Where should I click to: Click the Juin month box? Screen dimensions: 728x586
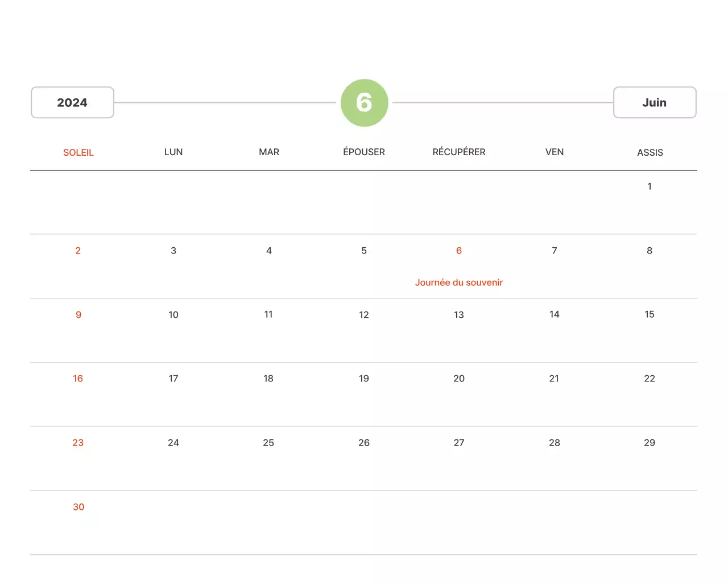654,102
